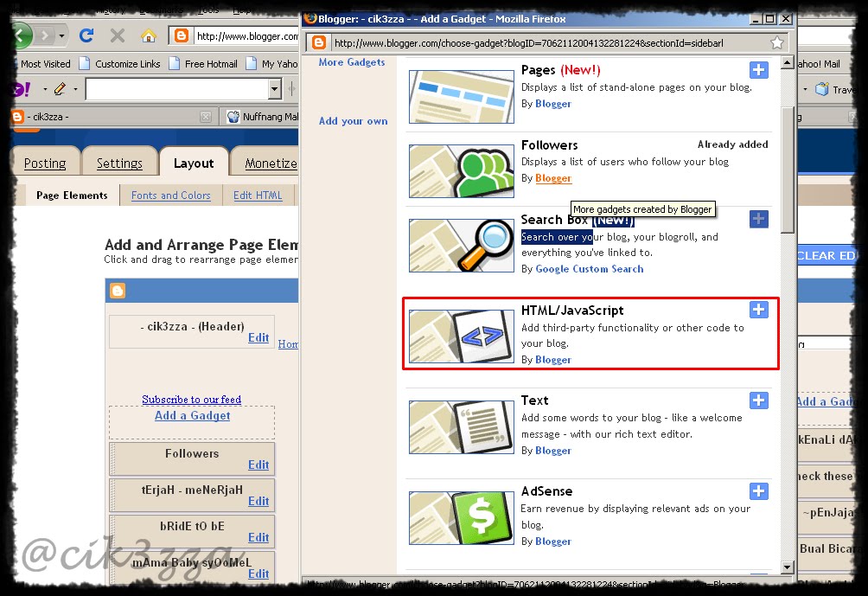
Task: Select the cik3zza browser tab
Action: click(111, 117)
